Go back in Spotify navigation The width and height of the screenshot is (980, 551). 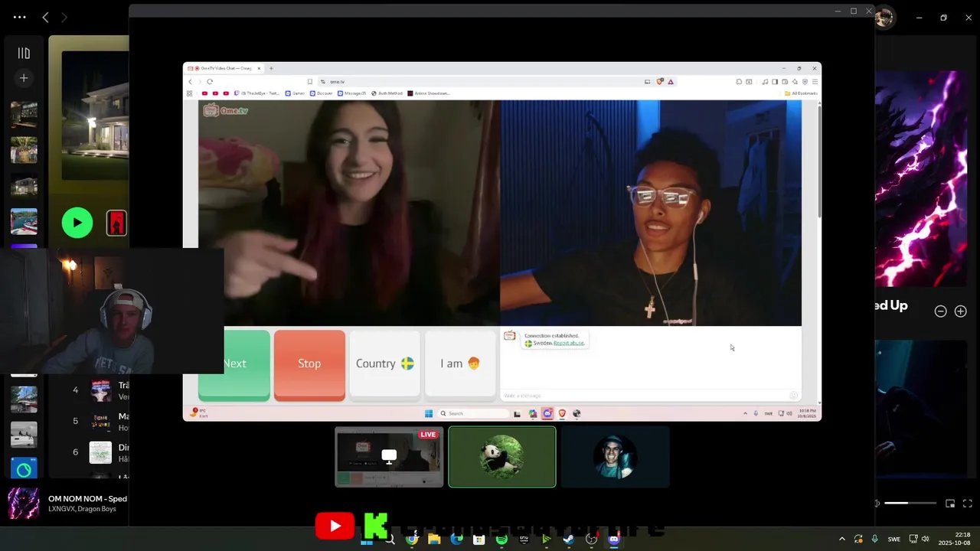(x=45, y=17)
